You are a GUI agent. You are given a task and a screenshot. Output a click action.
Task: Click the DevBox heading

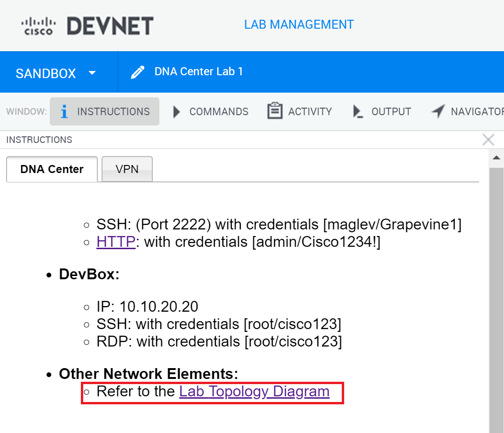pos(89,274)
